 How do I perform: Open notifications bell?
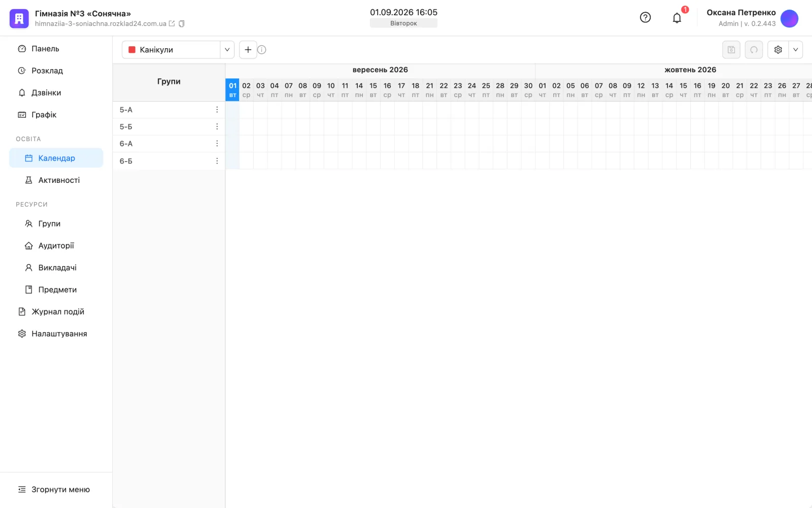[x=676, y=18]
